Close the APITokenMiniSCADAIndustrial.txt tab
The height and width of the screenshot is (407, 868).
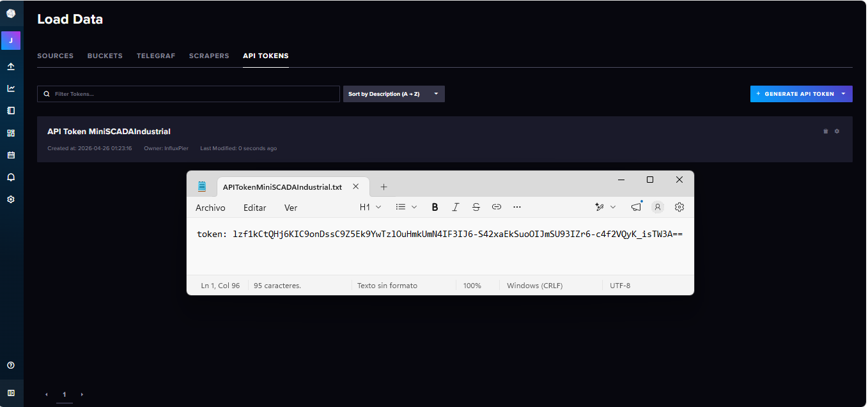pos(356,187)
